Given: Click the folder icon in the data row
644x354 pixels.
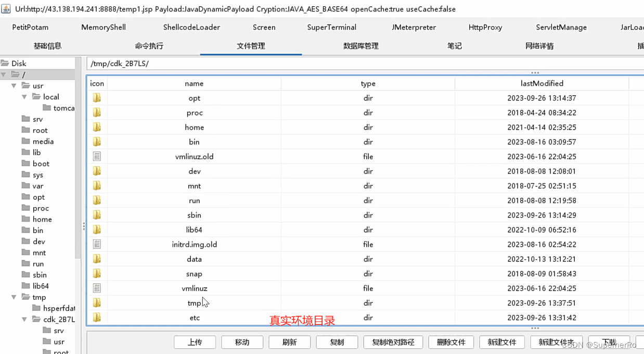Looking at the screenshot, I should [x=97, y=259].
